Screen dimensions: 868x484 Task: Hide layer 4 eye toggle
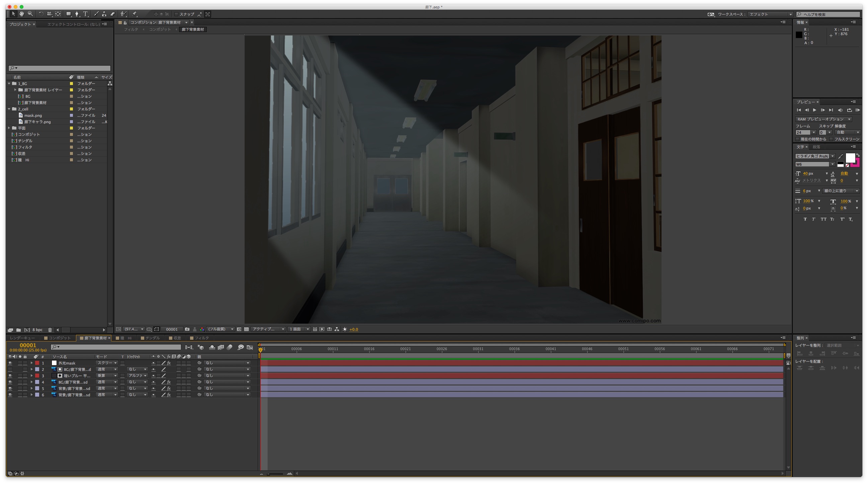[x=10, y=382]
